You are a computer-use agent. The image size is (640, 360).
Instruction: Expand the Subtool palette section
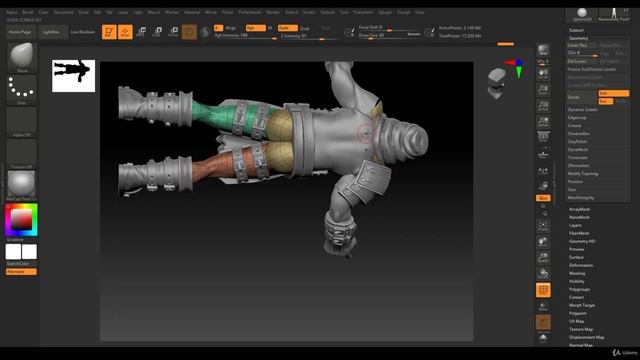click(x=576, y=30)
